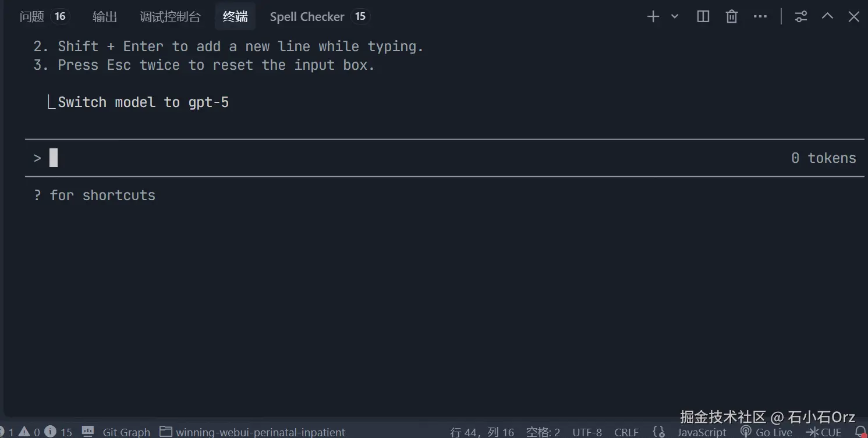
Task: Close the bottom panel
Action: click(854, 17)
